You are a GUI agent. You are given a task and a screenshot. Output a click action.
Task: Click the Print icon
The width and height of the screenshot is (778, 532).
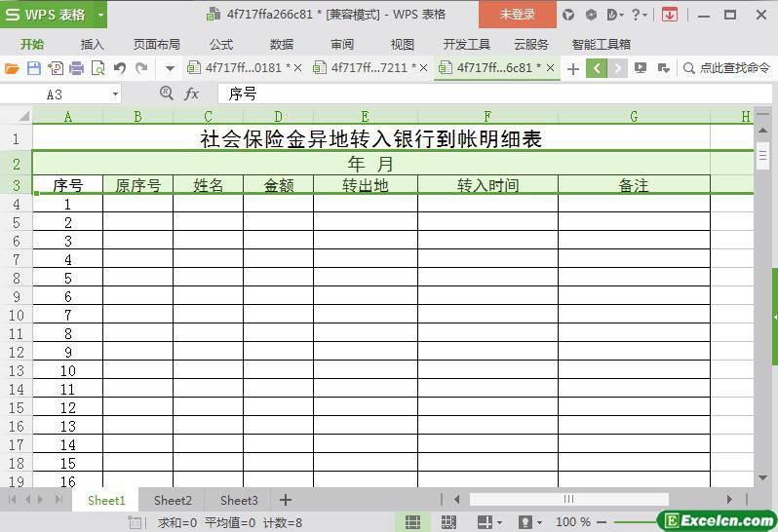pyautogui.click(x=76, y=68)
